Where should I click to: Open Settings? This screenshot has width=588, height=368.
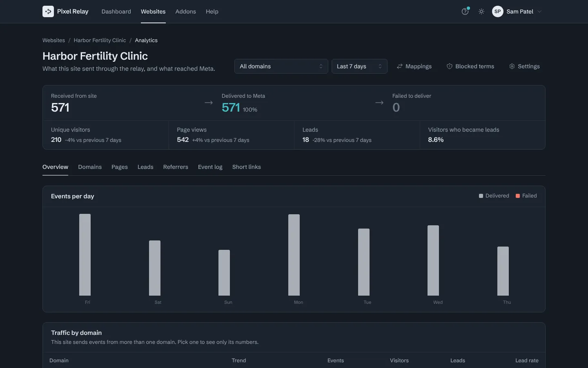click(524, 66)
